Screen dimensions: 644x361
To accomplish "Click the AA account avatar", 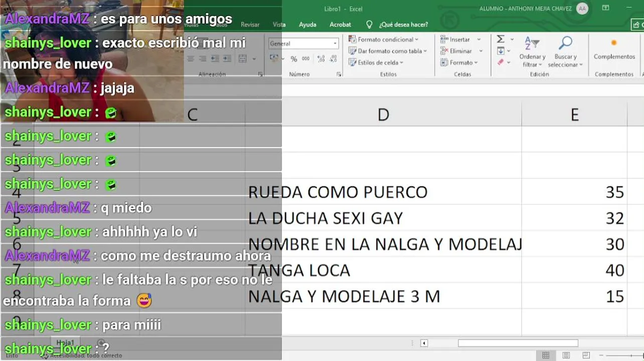I will click(582, 9).
